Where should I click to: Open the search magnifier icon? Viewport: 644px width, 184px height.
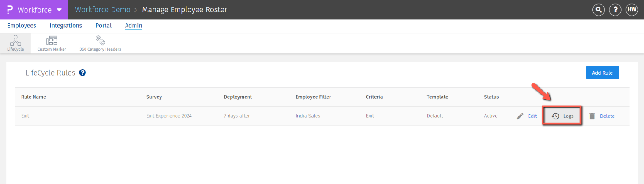click(x=598, y=10)
